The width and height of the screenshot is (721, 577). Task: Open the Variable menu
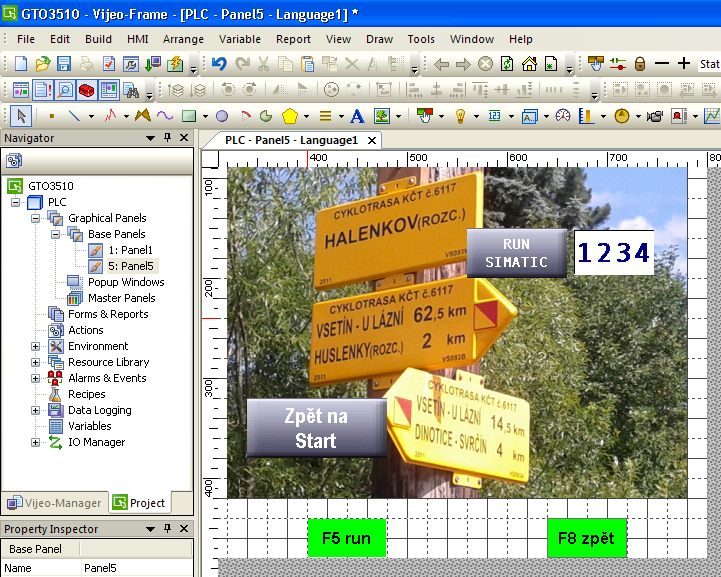240,39
